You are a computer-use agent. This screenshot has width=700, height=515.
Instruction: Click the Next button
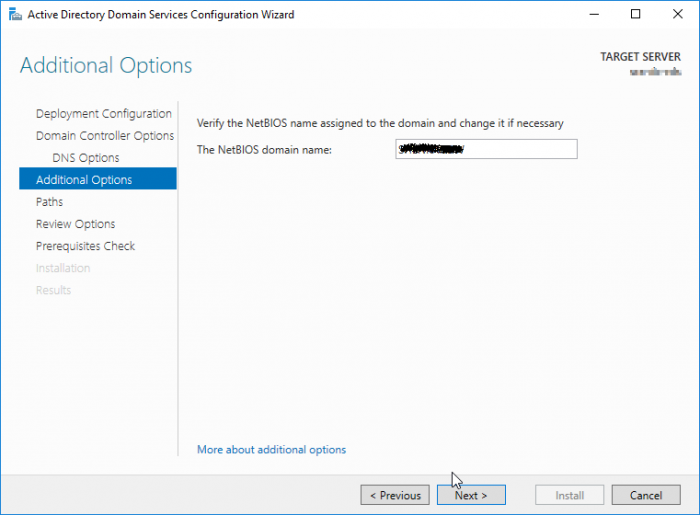[471, 495]
